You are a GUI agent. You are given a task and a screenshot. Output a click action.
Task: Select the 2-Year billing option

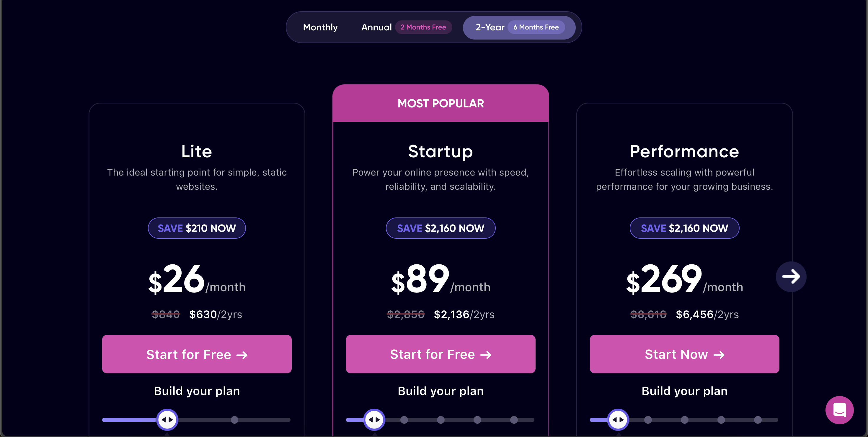pos(490,27)
